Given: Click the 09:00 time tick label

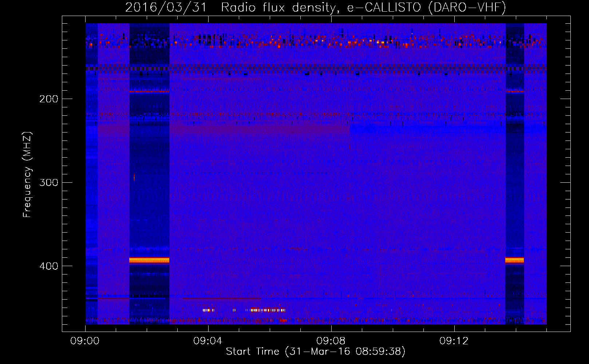Looking at the screenshot, I should click(85, 341).
